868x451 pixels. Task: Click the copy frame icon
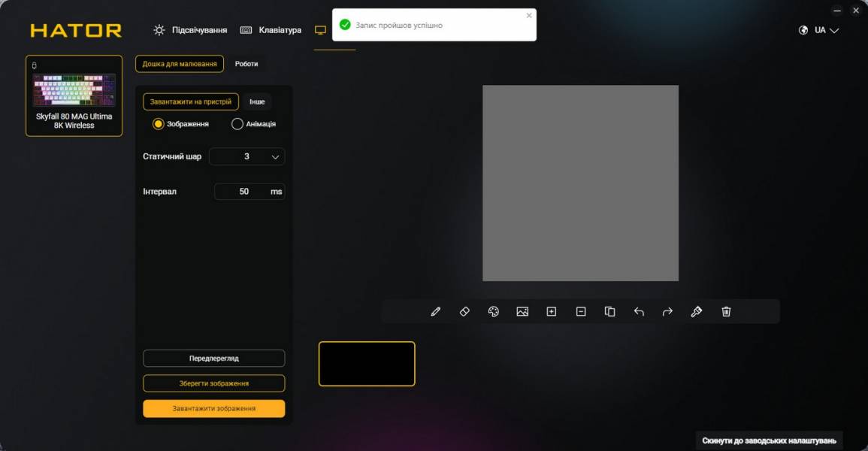pyautogui.click(x=610, y=311)
